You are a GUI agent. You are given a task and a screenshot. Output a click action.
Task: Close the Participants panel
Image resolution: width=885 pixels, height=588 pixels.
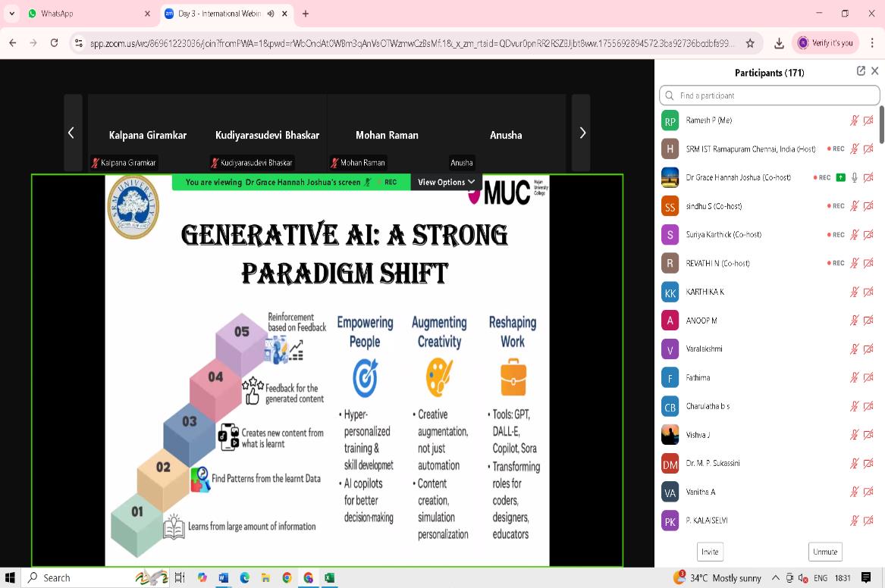875,70
